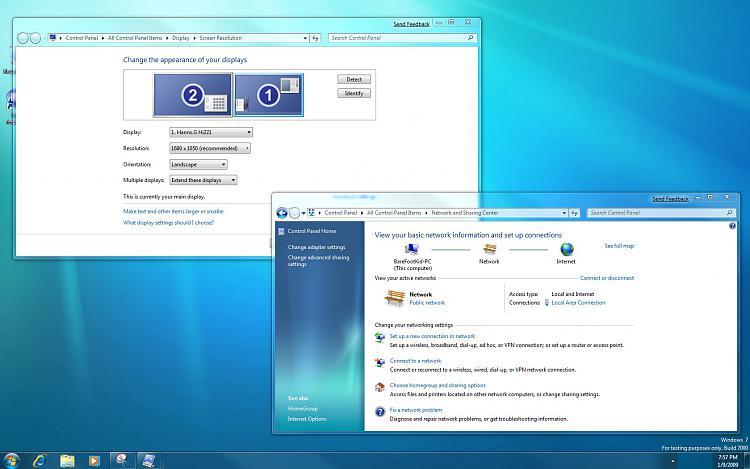The width and height of the screenshot is (750, 469).
Task: Open Windows Media Player from taskbar
Action: [x=94, y=460]
